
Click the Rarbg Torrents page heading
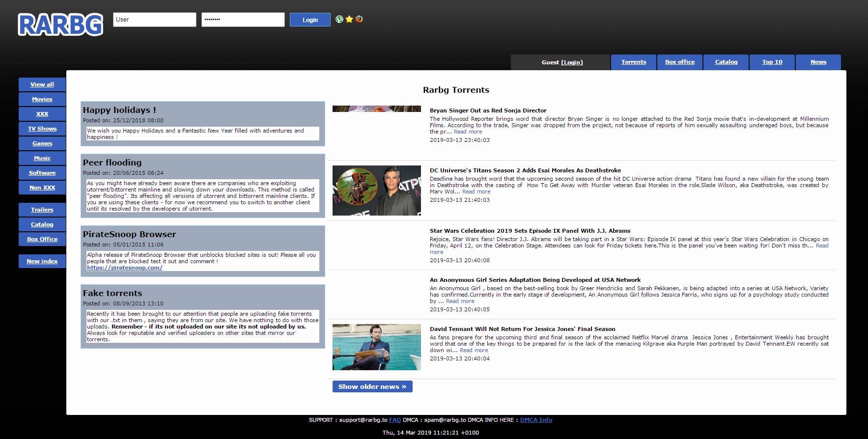pos(456,90)
